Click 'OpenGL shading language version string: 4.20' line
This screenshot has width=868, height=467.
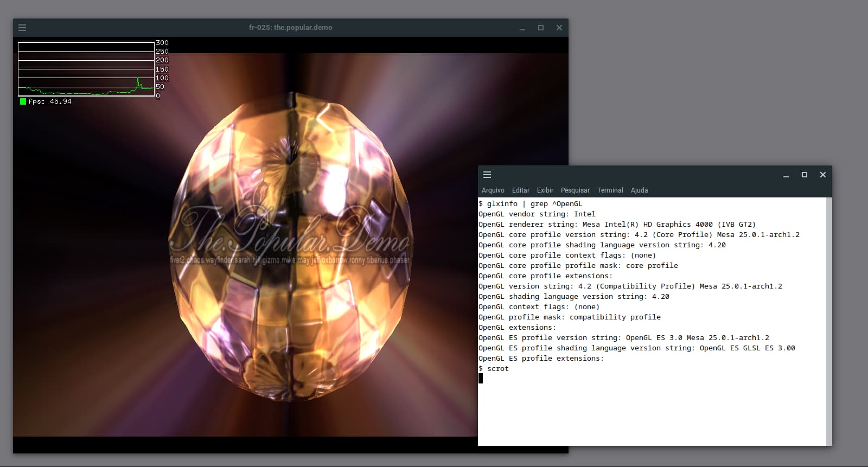(573, 297)
